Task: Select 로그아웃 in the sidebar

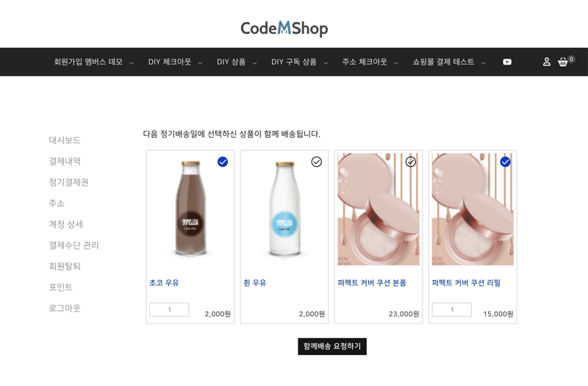Action: pyautogui.click(x=65, y=308)
